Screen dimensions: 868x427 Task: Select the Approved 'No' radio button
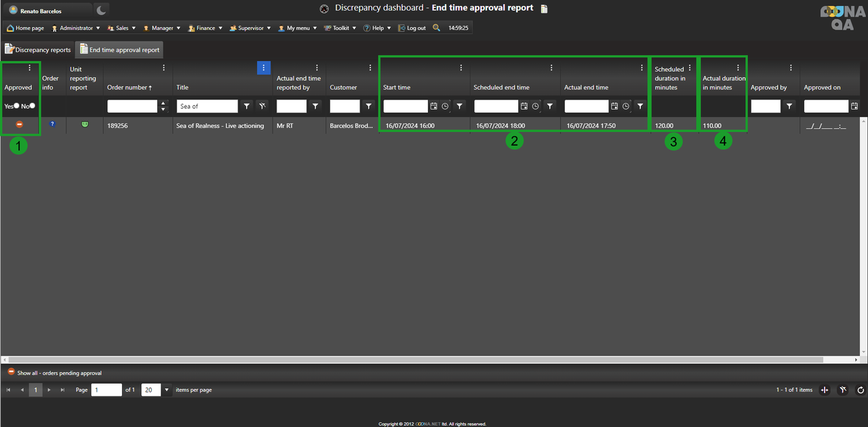click(32, 106)
